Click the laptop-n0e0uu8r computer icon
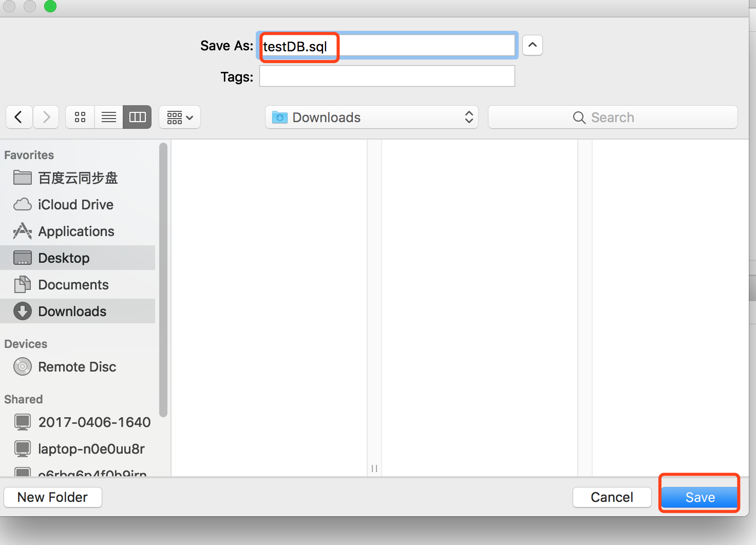Viewport: 756px width, 545px height. (x=22, y=449)
